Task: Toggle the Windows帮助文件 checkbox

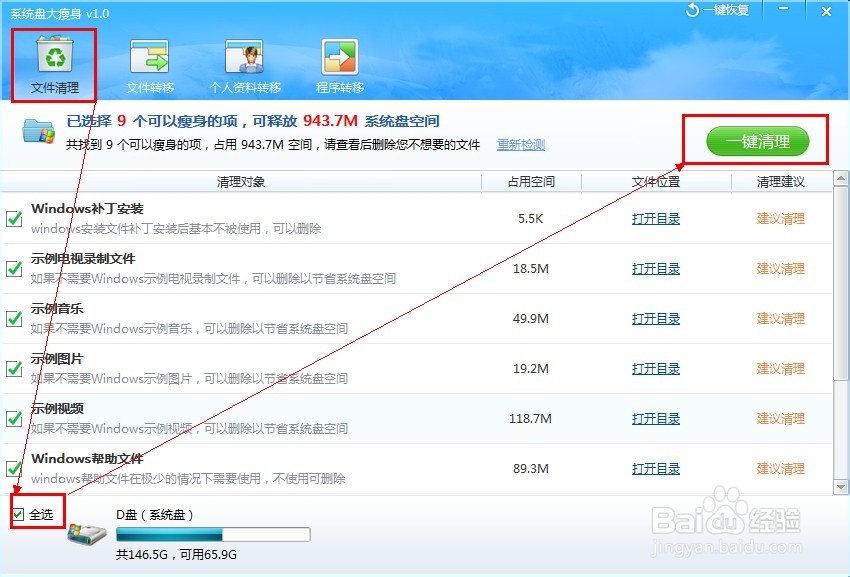Action: pos(14,468)
